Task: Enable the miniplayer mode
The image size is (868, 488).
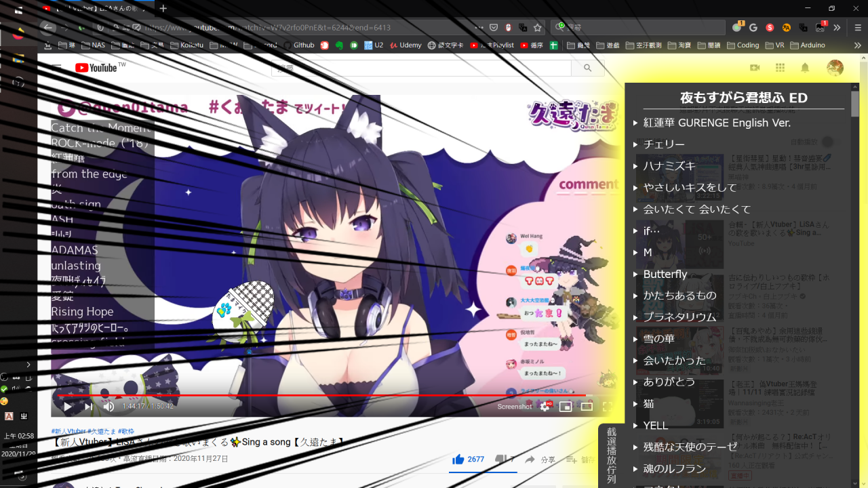Action: pos(565,407)
